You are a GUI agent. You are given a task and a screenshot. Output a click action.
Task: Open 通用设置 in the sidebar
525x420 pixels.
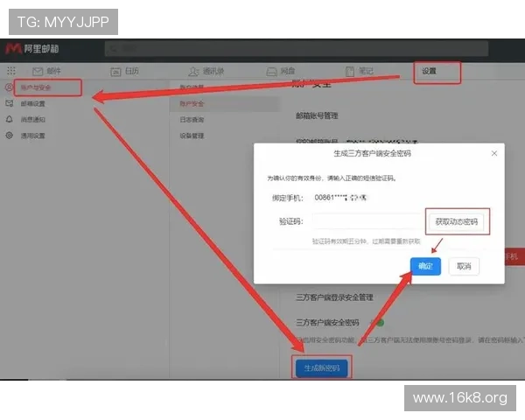pos(33,136)
